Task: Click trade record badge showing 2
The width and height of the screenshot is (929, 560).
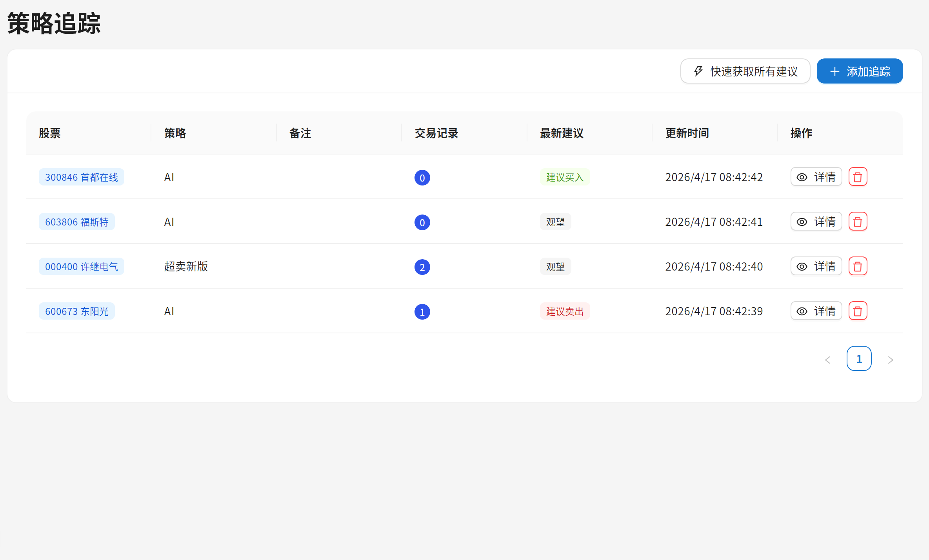Action: [x=422, y=267]
